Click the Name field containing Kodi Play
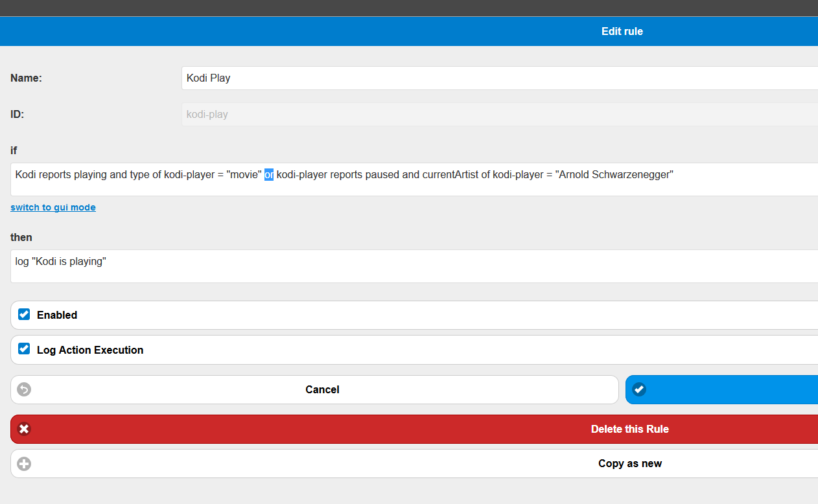The width and height of the screenshot is (818, 504). (500, 78)
